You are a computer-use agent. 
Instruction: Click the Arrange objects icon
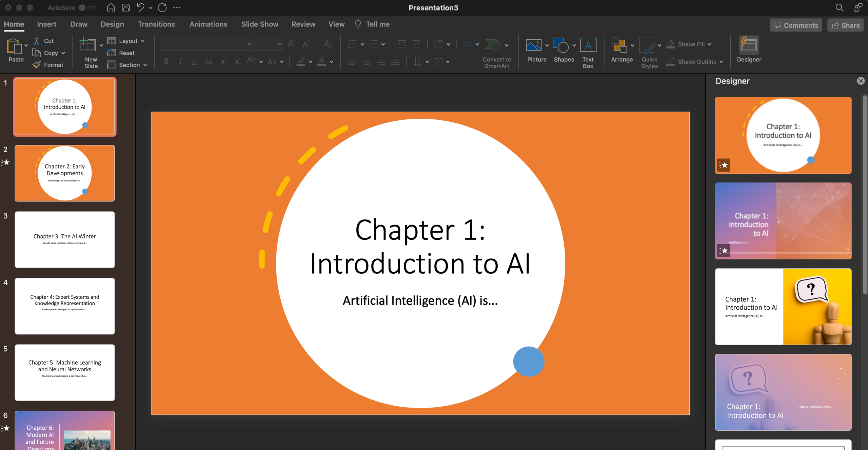[619, 45]
